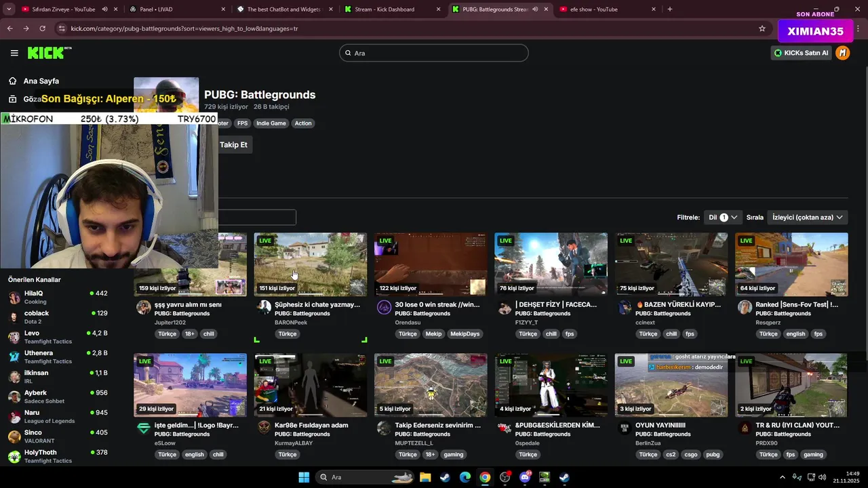Open the HilalQ channel avatar
The width and height of the screenshot is (868, 488).
[14, 298]
